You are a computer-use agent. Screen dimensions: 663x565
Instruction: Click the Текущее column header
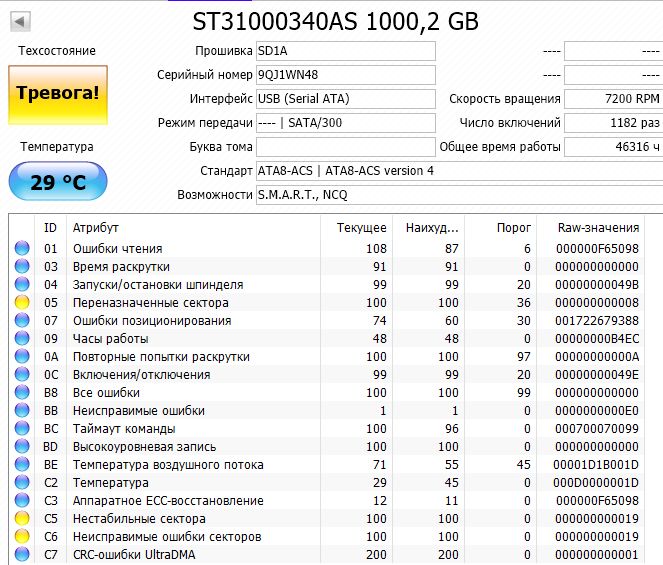click(x=361, y=228)
